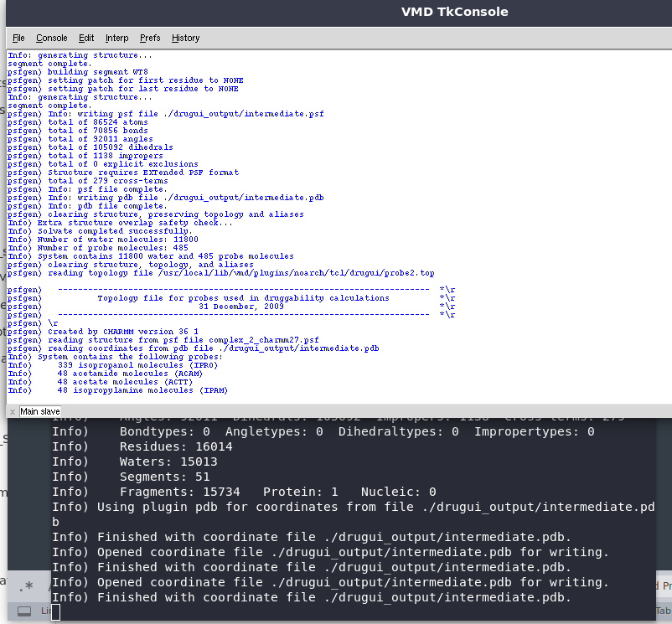Click line 'writing psf file ./drugui_output/intermediate.psf'
This screenshot has width=672, height=624.
pyautogui.click(x=166, y=114)
